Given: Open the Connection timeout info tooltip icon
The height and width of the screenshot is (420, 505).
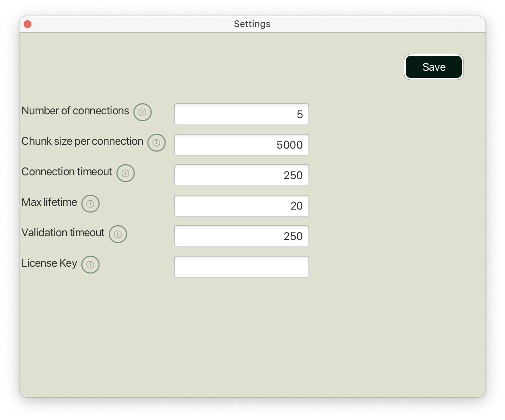Looking at the screenshot, I should click(x=125, y=173).
